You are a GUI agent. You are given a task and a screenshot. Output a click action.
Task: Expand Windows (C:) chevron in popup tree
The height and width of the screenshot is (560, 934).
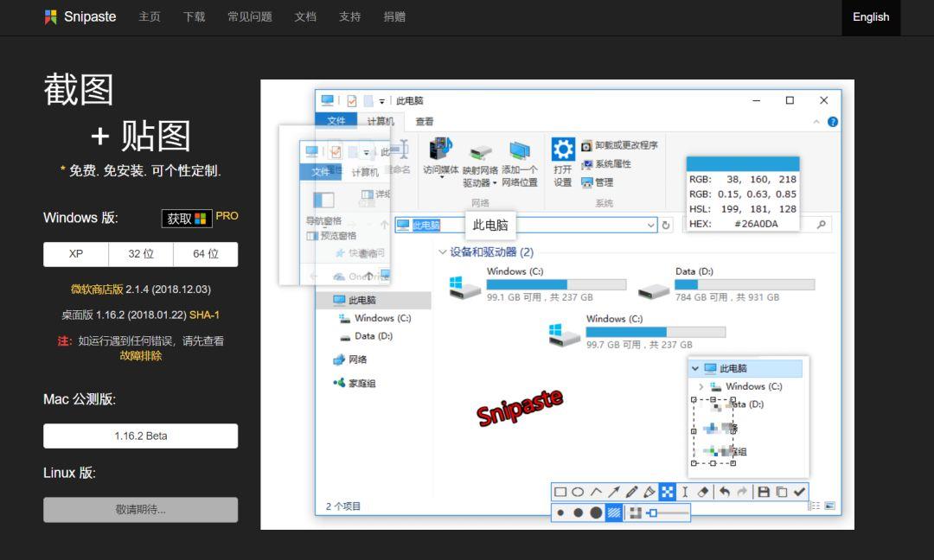(701, 386)
